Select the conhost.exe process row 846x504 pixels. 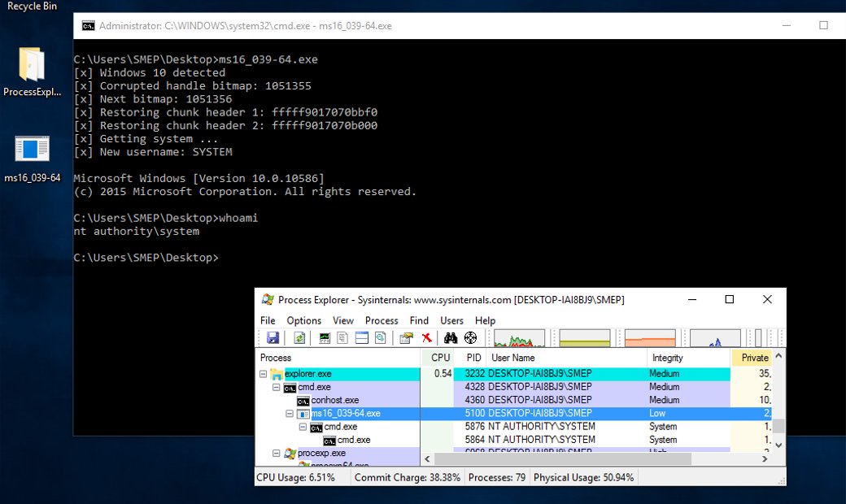513,400
